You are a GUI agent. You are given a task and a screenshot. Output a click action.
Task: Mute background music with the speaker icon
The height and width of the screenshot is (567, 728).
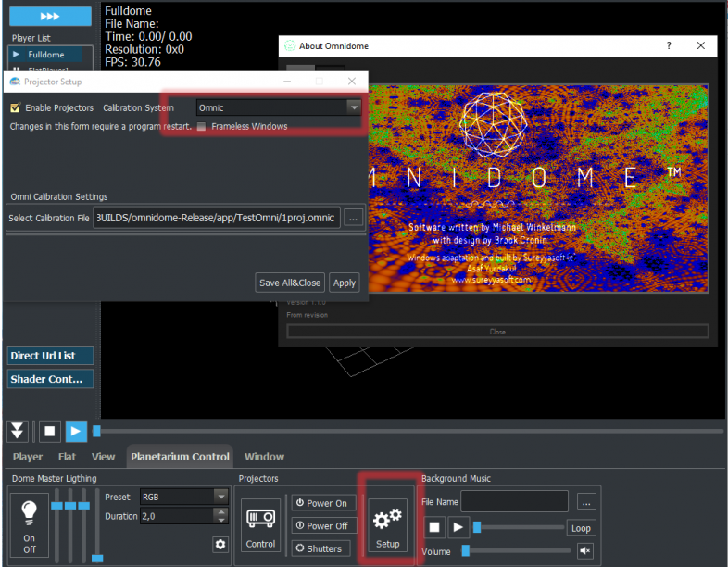click(585, 550)
